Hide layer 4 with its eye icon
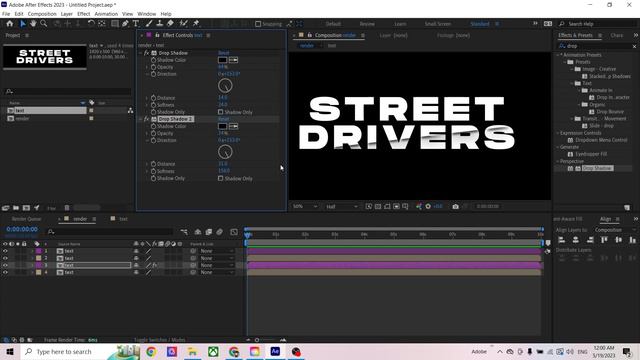The height and width of the screenshot is (360, 640). pyautogui.click(x=5, y=272)
